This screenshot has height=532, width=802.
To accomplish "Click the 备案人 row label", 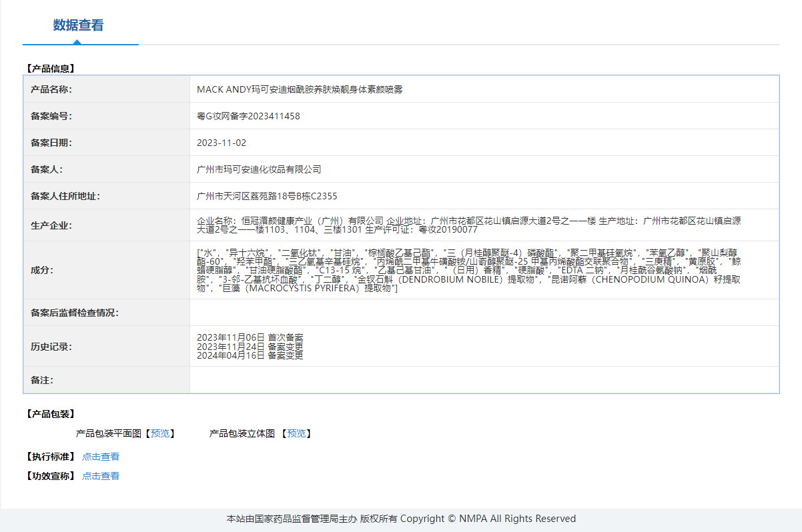I will tap(47, 169).
